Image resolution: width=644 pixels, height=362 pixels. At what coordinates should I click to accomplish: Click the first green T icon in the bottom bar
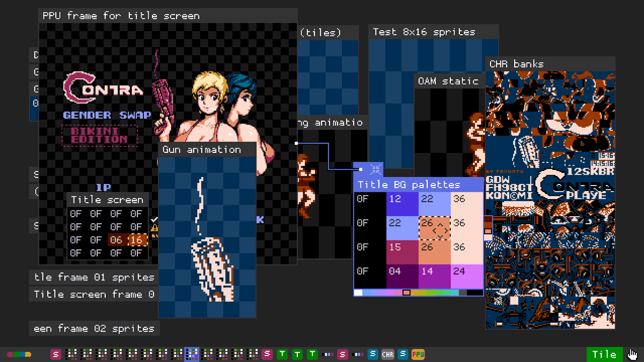[282, 354]
